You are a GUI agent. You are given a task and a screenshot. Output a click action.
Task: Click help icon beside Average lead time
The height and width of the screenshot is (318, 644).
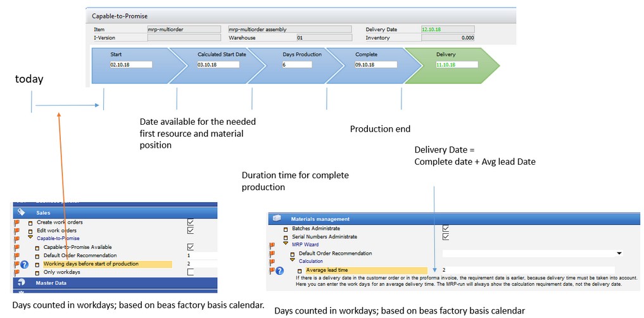tap(279, 270)
